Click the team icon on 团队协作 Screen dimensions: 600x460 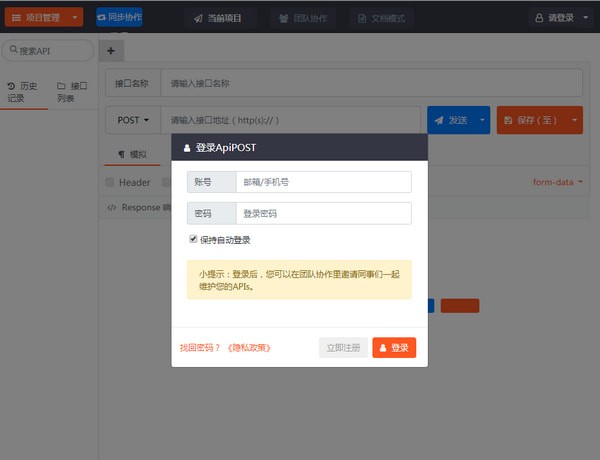click(283, 18)
